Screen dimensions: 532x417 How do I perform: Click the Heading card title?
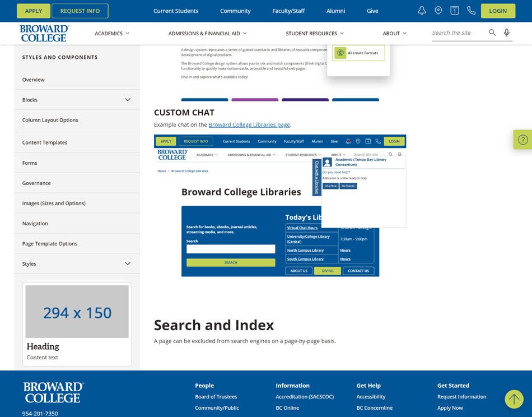[43, 346]
